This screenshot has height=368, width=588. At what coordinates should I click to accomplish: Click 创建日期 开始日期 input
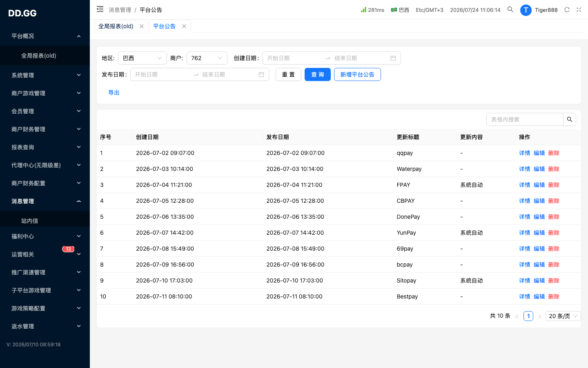click(x=293, y=58)
